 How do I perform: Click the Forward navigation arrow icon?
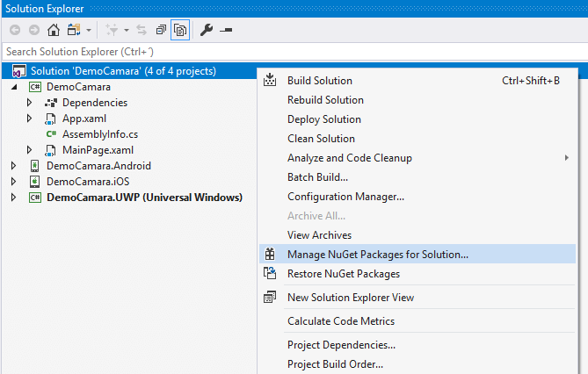pos(34,30)
